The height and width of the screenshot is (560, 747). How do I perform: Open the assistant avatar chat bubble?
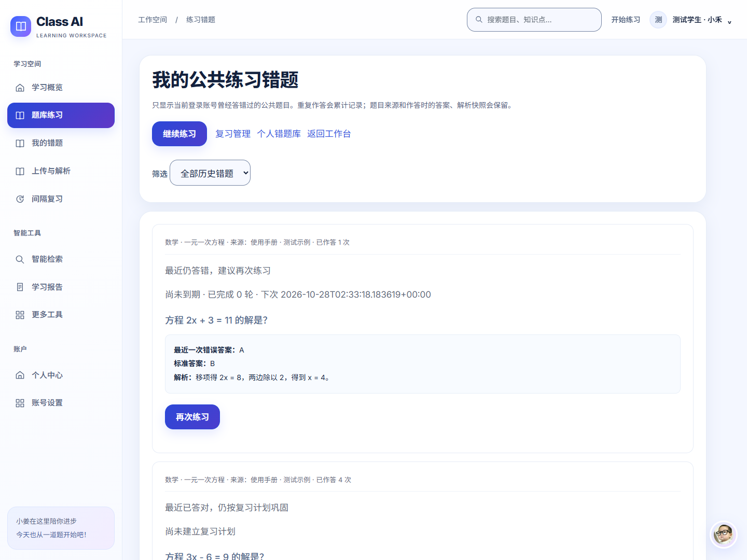point(723,534)
